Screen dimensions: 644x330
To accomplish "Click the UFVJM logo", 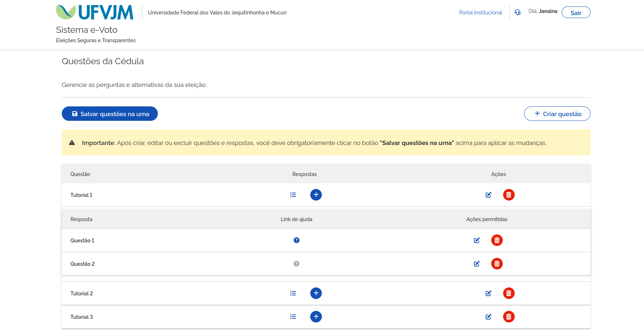I will [x=95, y=12].
